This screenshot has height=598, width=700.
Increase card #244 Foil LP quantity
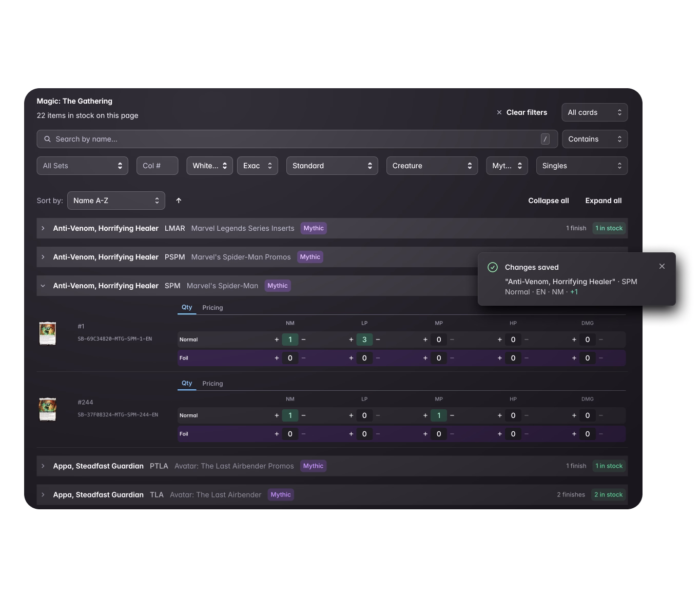click(x=351, y=434)
